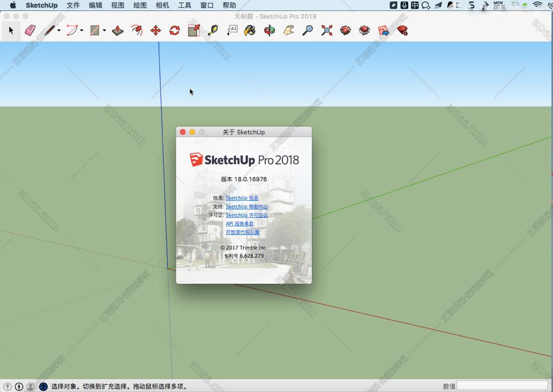Screen dimensions: 553x392
Task: Select the Arc tool
Action: pos(72,30)
